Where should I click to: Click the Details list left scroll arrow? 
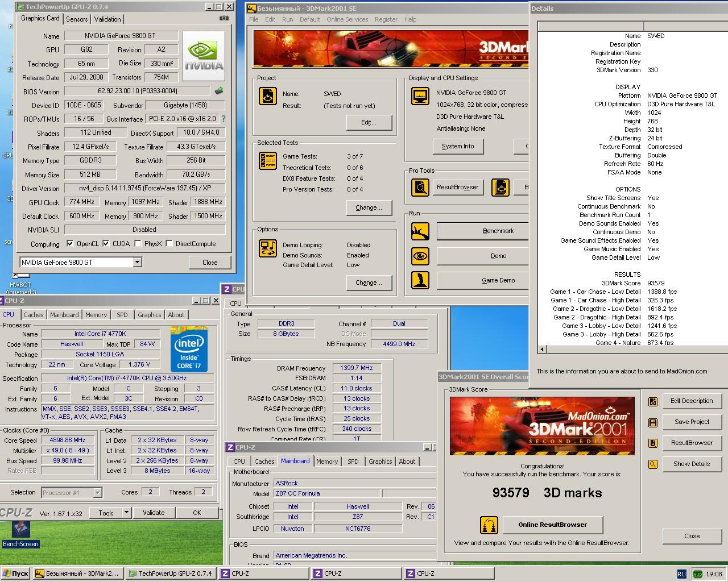pyautogui.click(x=542, y=350)
